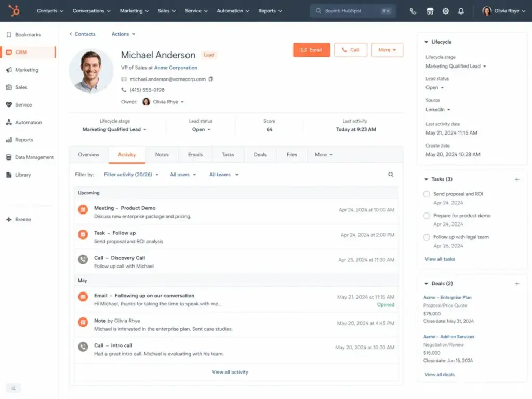The image size is (532, 399).
Task: Click the Bookmarks sidebar icon
Action: (9, 35)
